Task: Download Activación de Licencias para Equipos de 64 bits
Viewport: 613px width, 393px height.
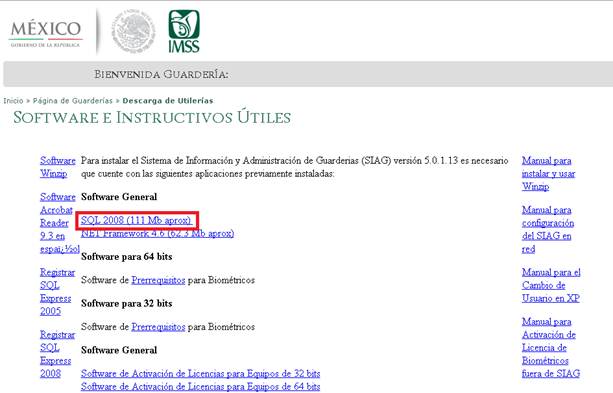Action: tap(201, 387)
